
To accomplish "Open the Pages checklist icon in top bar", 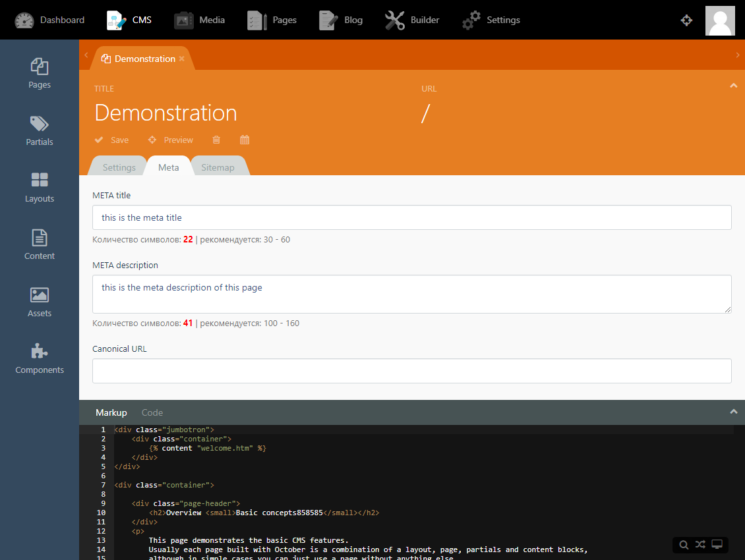I will coord(257,20).
